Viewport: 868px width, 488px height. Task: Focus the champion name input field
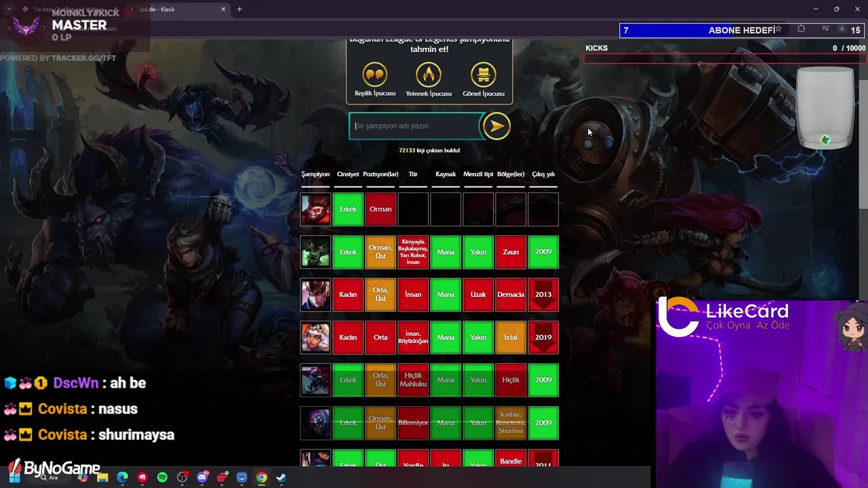pyautogui.click(x=415, y=126)
